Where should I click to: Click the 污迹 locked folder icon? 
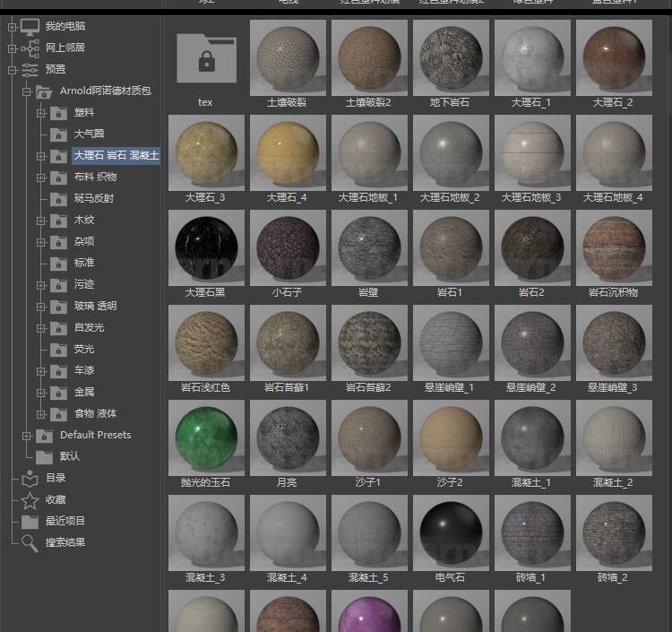tap(58, 285)
